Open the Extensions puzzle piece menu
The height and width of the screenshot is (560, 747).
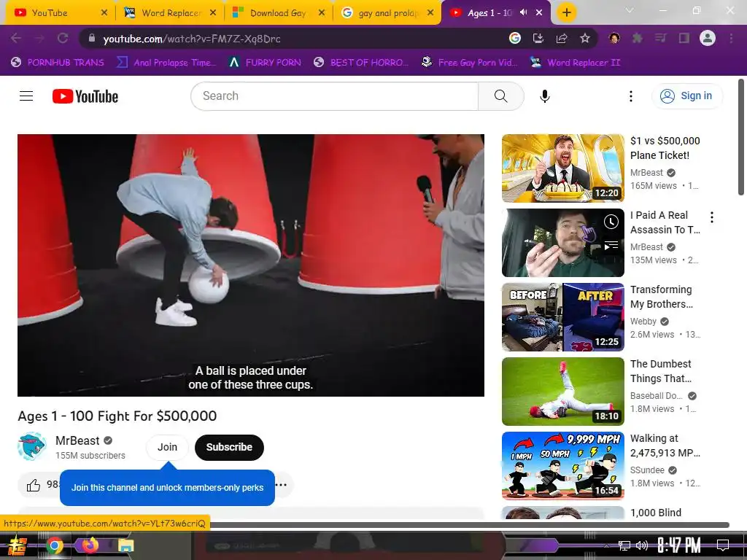click(x=638, y=38)
